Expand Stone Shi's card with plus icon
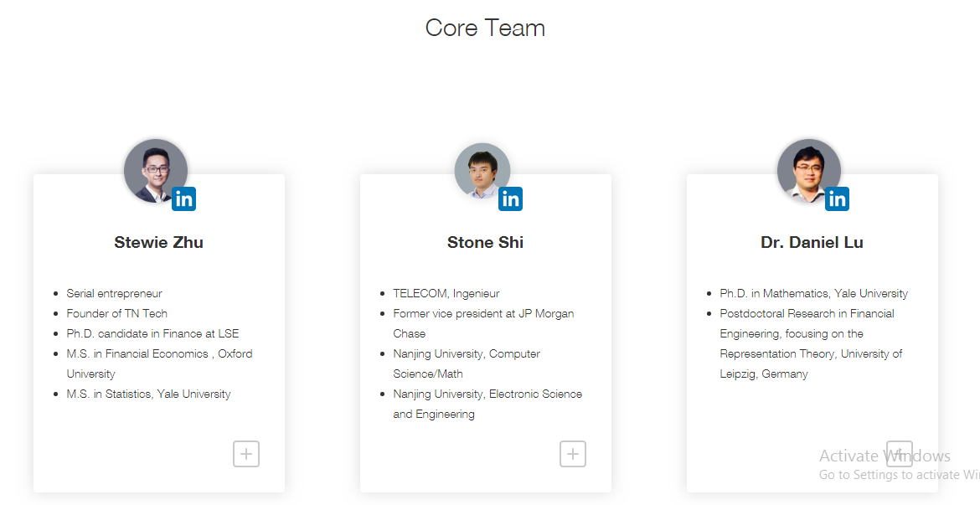 tap(573, 454)
